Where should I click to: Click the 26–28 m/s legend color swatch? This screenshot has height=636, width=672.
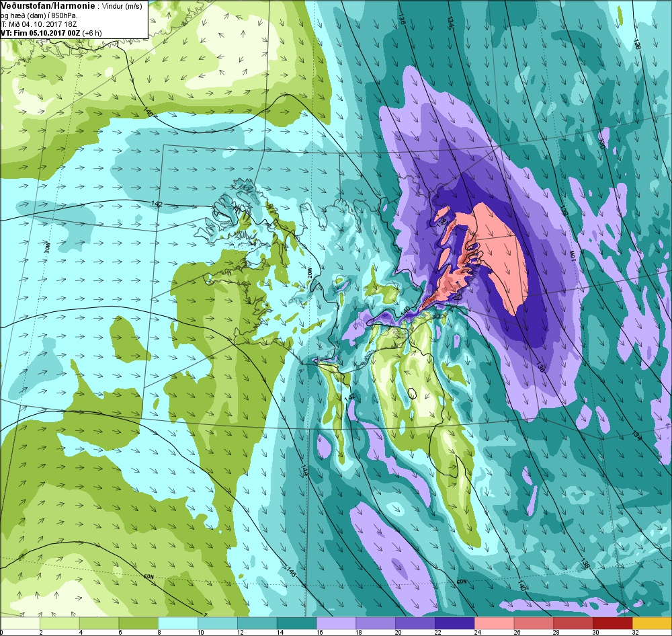(x=533, y=623)
